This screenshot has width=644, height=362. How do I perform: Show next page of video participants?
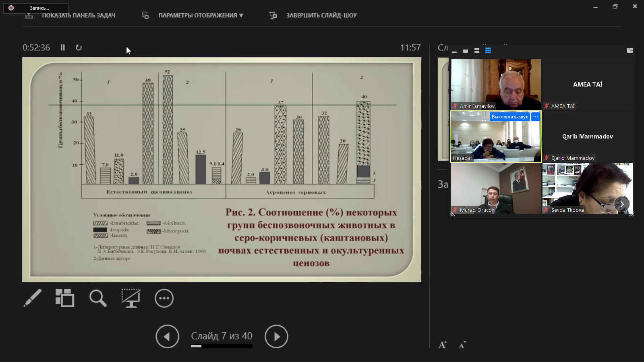(x=621, y=204)
